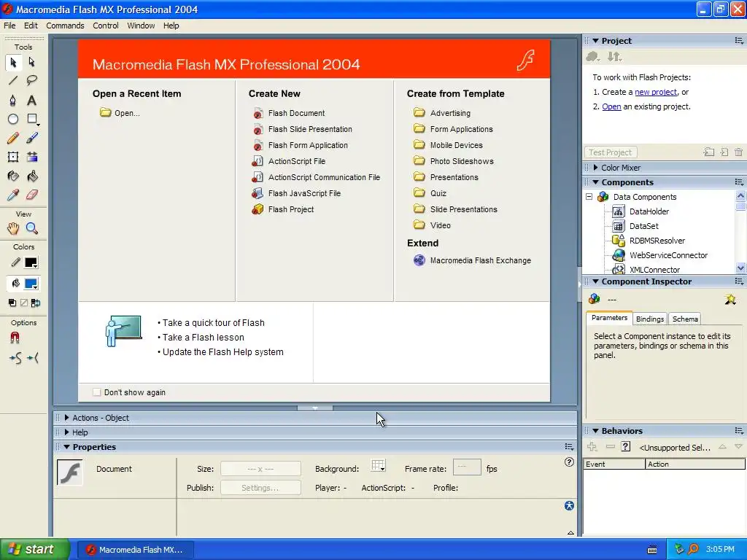Open the Control menu
Screen dimensions: 747x560
click(x=106, y=26)
